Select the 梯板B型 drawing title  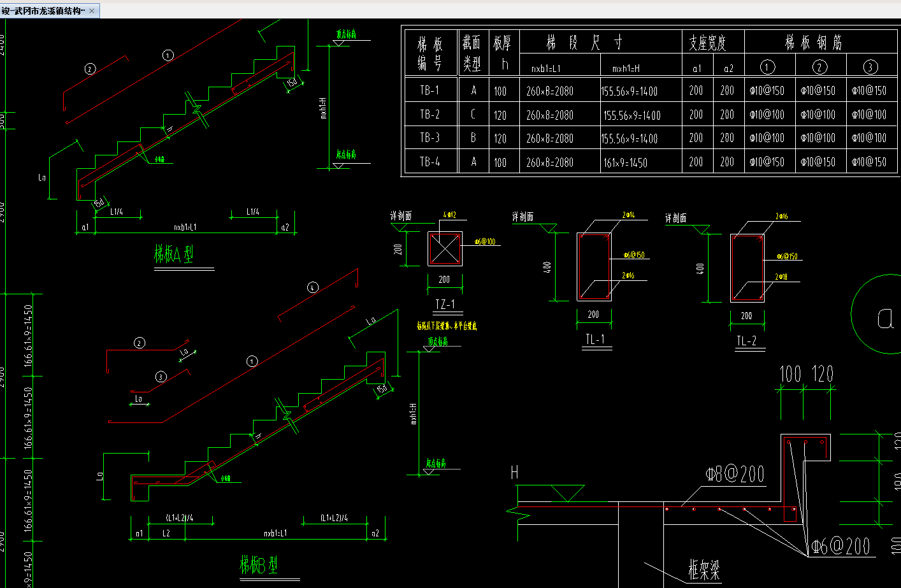pos(259,564)
